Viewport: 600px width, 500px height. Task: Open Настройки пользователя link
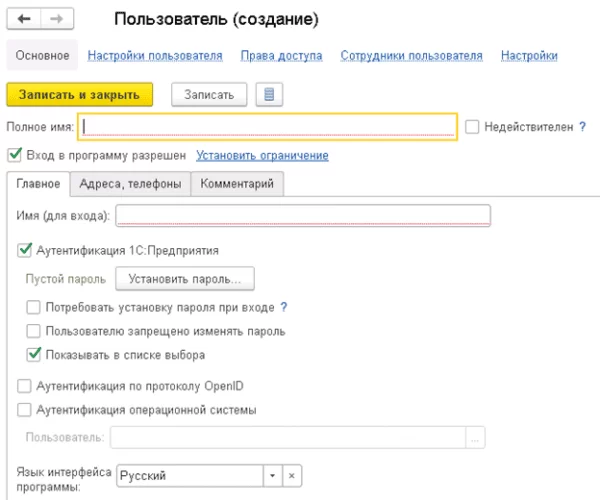pos(155,55)
